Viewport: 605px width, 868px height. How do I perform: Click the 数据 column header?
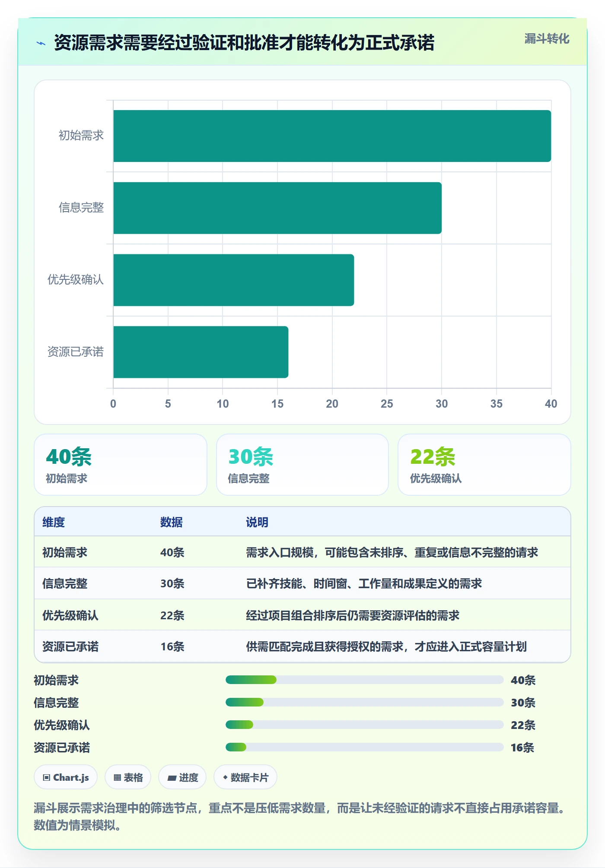[172, 522]
